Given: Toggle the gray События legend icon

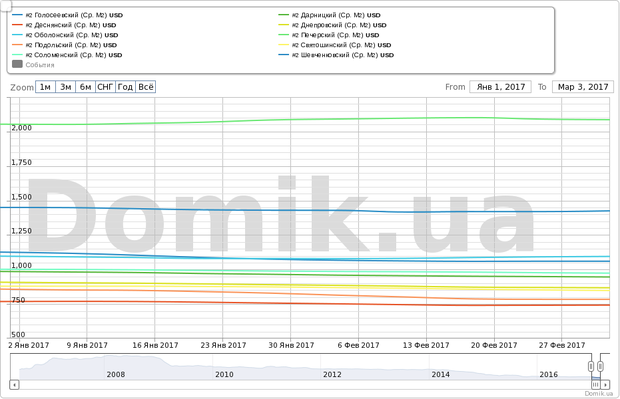Looking at the screenshot, I should click(17, 64).
